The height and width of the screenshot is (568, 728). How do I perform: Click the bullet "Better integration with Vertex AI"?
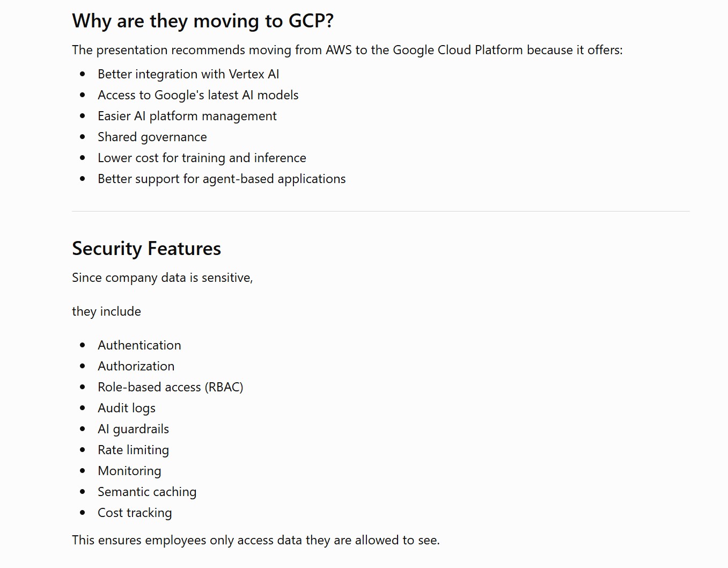point(188,74)
